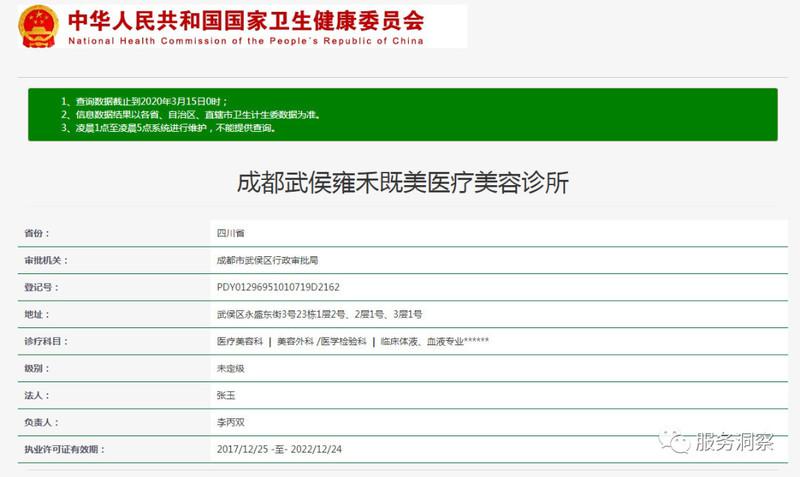The width and height of the screenshot is (800, 477).
Task: Open the 中华人民共和国国家卫生健康委员会 header title
Action: click(x=245, y=18)
